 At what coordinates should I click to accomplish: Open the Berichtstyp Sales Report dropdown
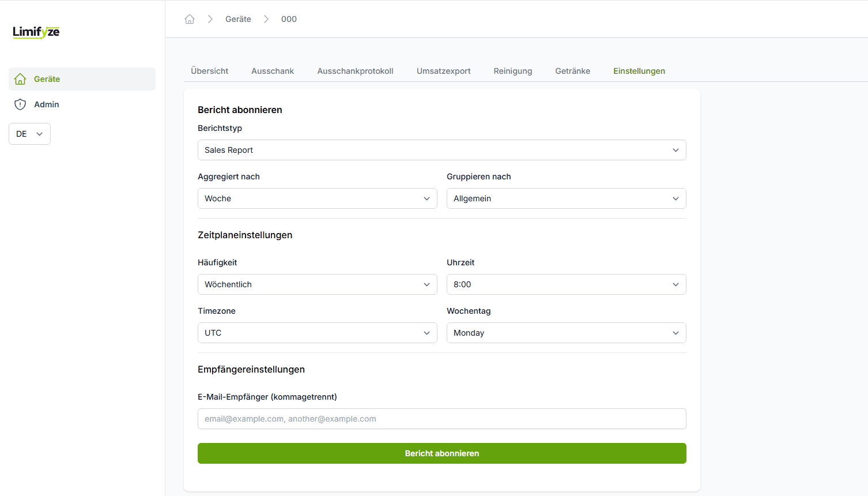[441, 150]
